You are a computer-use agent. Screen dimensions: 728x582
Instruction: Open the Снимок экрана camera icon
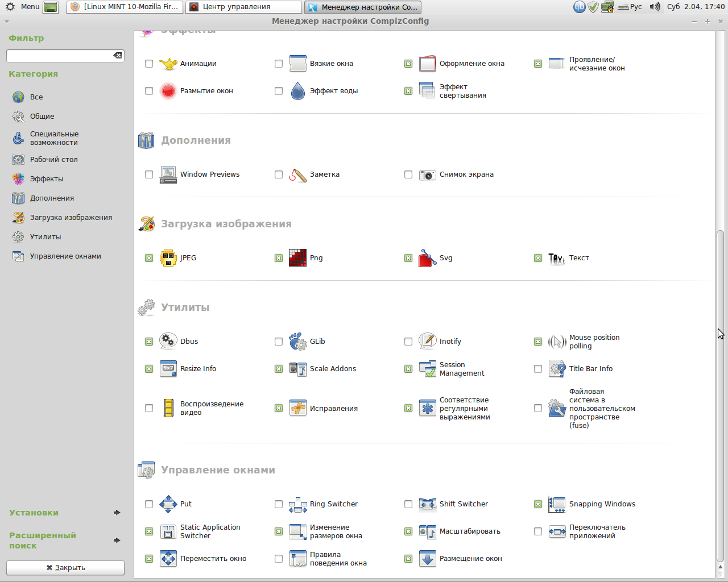[x=427, y=174]
